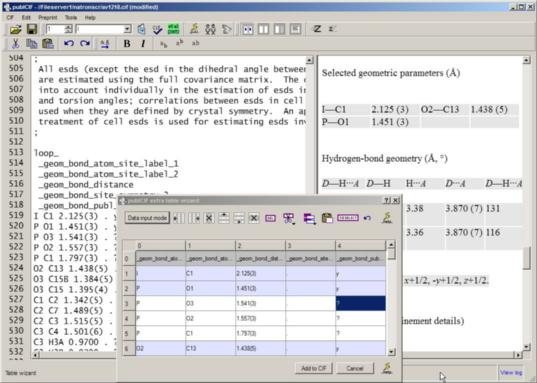Click the small z zoom icon
Viewport: 537px width, 383px height.
(331, 29)
